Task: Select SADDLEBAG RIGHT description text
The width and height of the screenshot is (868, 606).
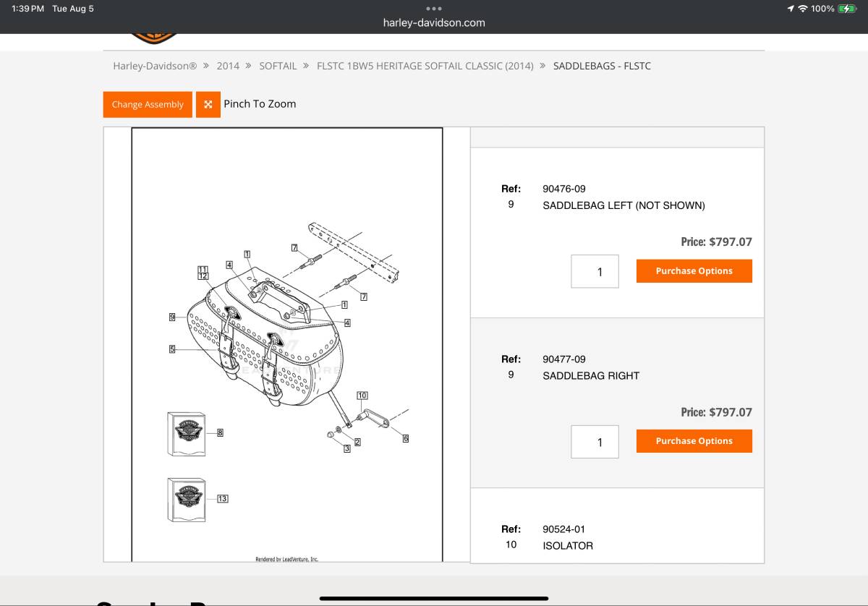Action: [x=591, y=375]
